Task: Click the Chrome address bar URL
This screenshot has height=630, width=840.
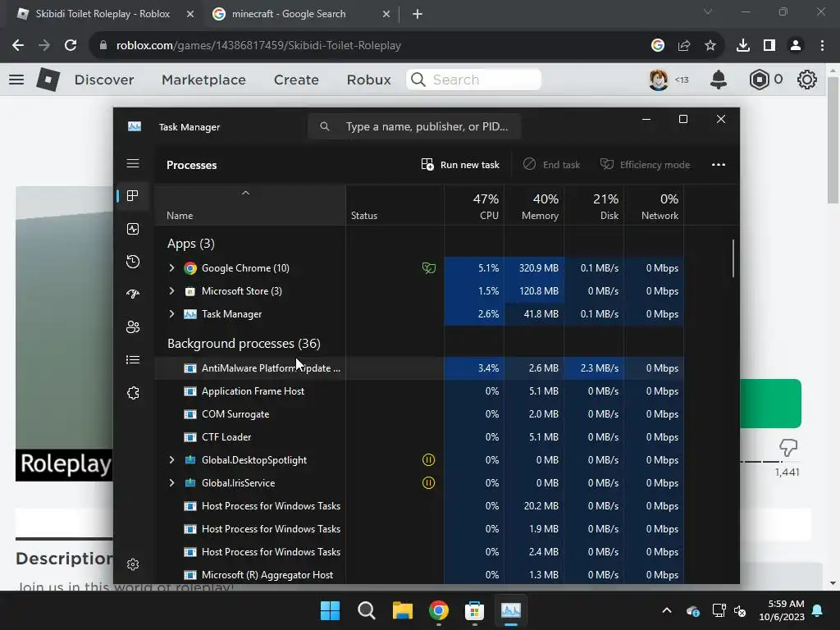Action: 258,46
